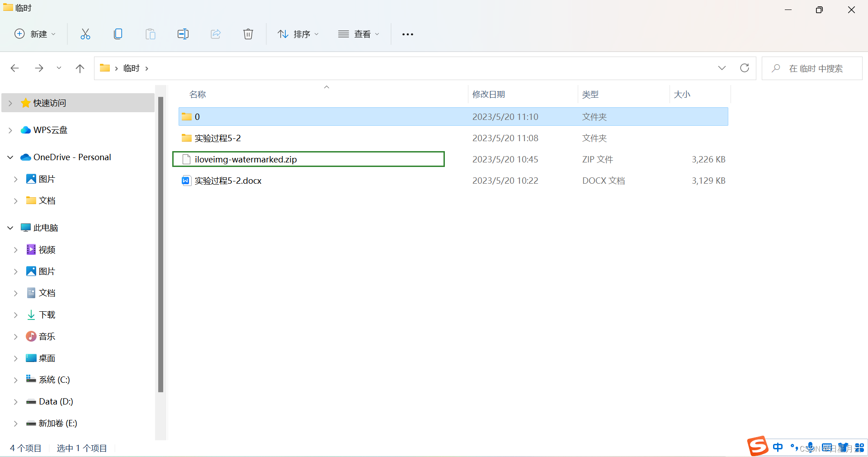This screenshot has height=457, width=868.
Task: Click the Copy icon in toolbar
Action: tap(118, 34)
